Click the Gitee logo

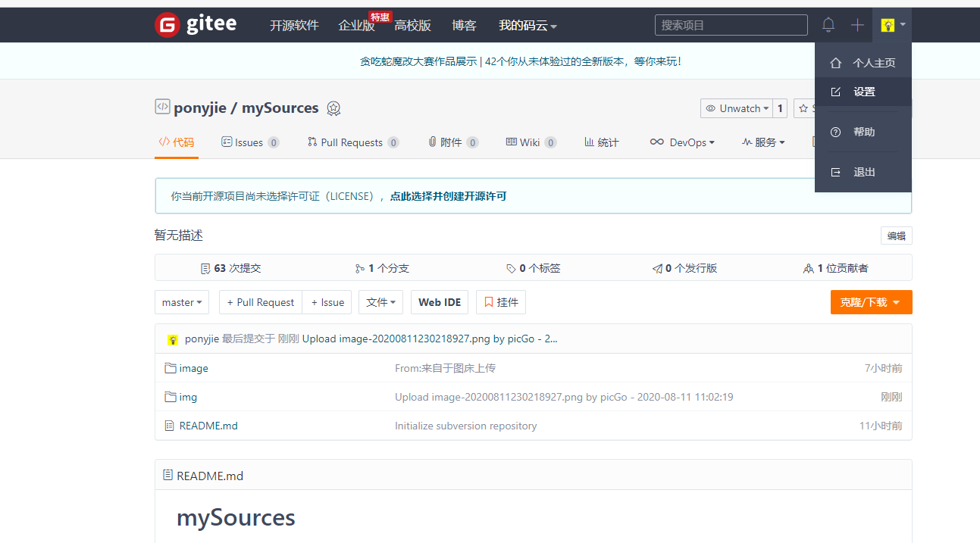(x=196, y=25)
